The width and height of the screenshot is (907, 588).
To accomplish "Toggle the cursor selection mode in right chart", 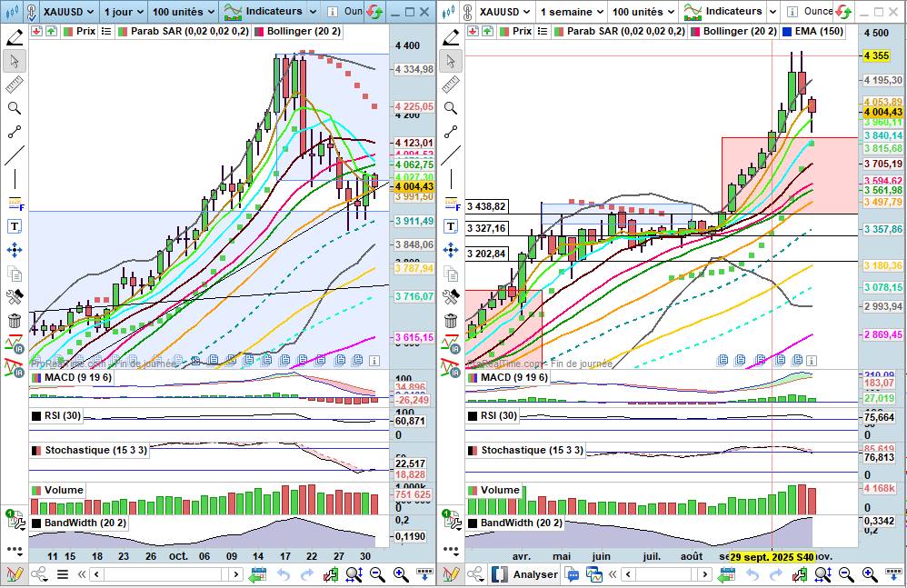I will (451, 61).
